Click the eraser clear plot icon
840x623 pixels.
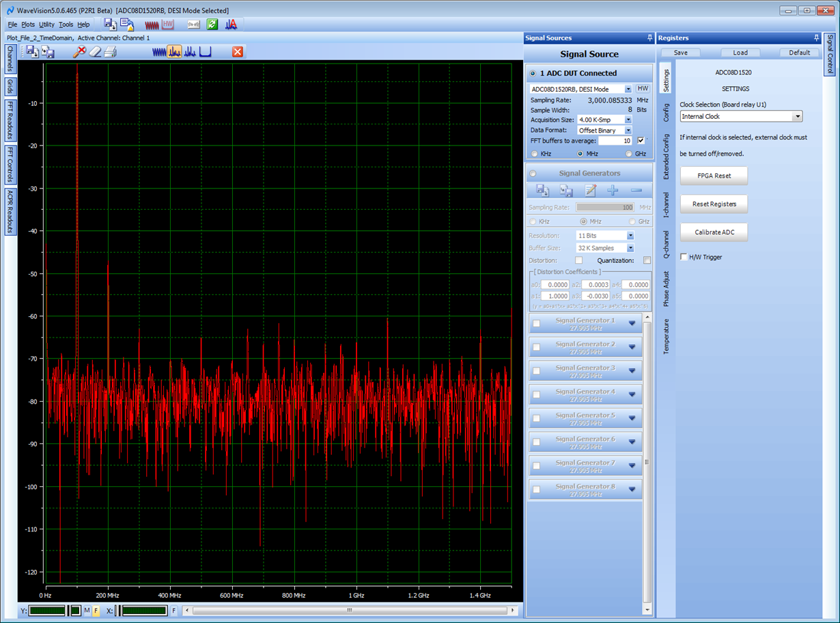coord(95,52)
